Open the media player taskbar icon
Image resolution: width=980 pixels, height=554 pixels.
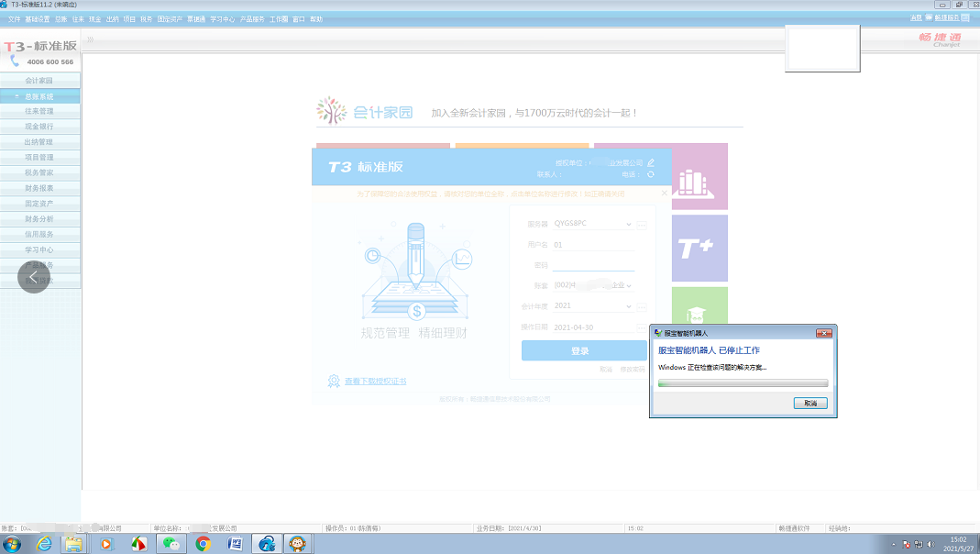coord(106,544)
